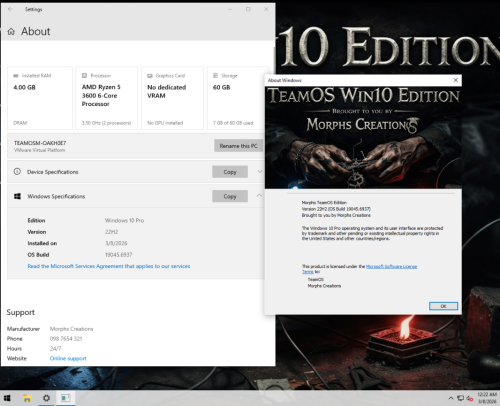
Task: Open the taskbar clock and date
Action: [x=487, y=398]
